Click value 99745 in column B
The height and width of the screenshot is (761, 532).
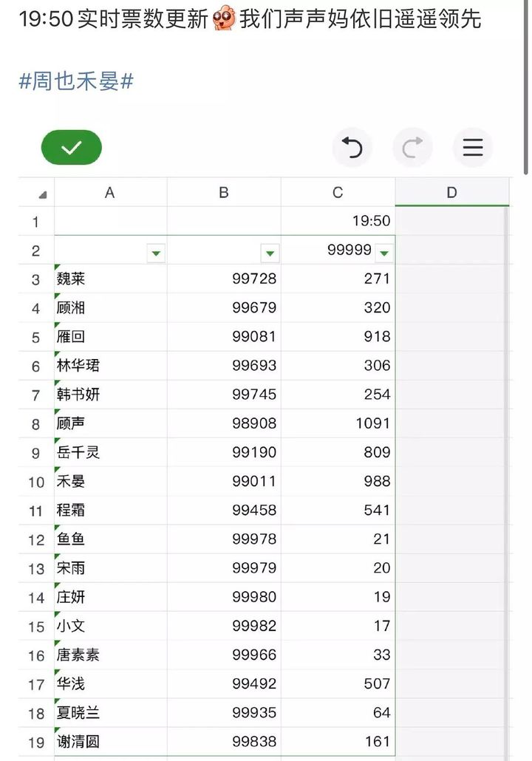click(x=254, y=395)
